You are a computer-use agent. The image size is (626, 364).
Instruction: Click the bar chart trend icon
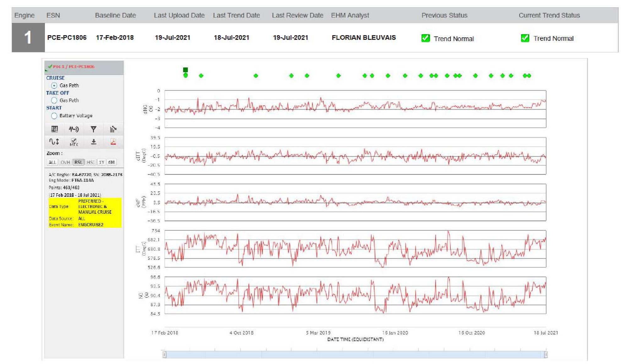(x=113, y=129)
